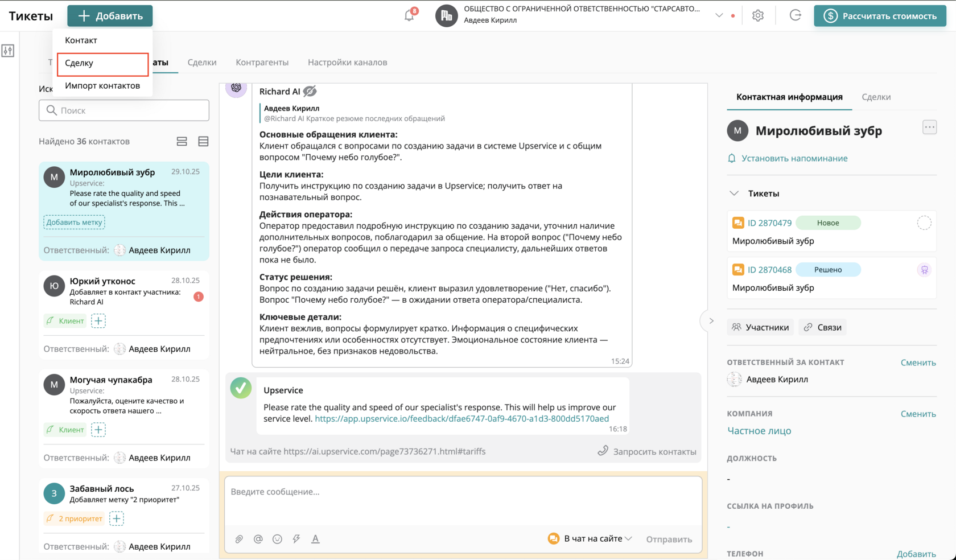Image resolution: width=956 pixels, height=560 pixels.
Task: Switch to the Сделки tab in navigation
Action: 202,63
